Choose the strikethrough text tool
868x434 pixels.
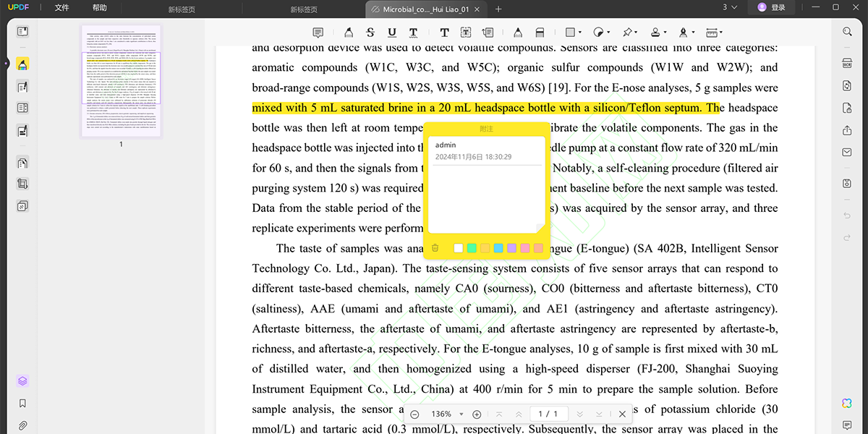click(x=370, y=33)
